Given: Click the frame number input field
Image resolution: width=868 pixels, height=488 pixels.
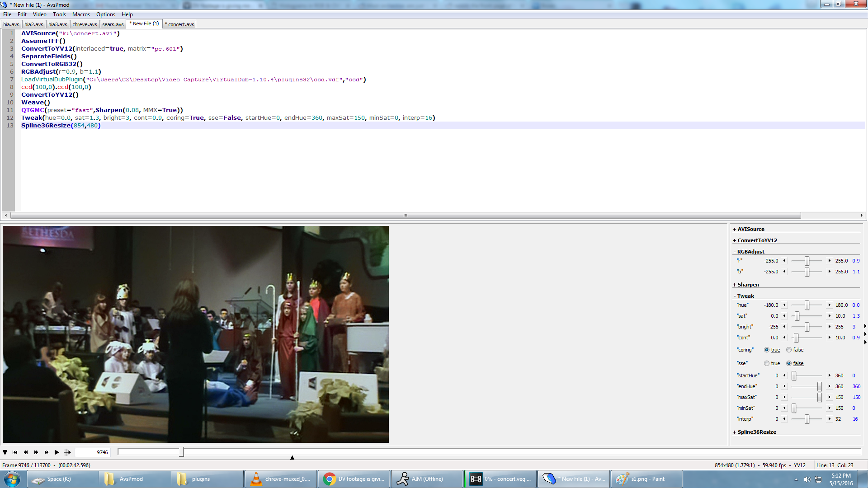Looking at the screenshot, I should point(93,452).
